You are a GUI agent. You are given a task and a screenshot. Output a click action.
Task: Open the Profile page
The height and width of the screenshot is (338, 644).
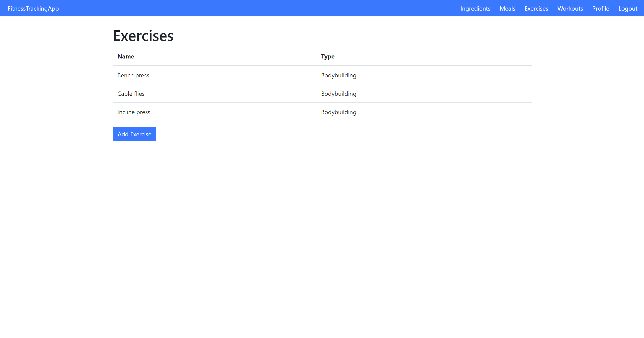click(600, 9)
